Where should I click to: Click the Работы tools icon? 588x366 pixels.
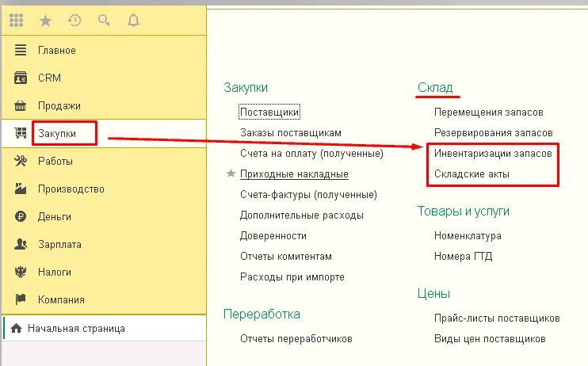(x=21, y=161)
